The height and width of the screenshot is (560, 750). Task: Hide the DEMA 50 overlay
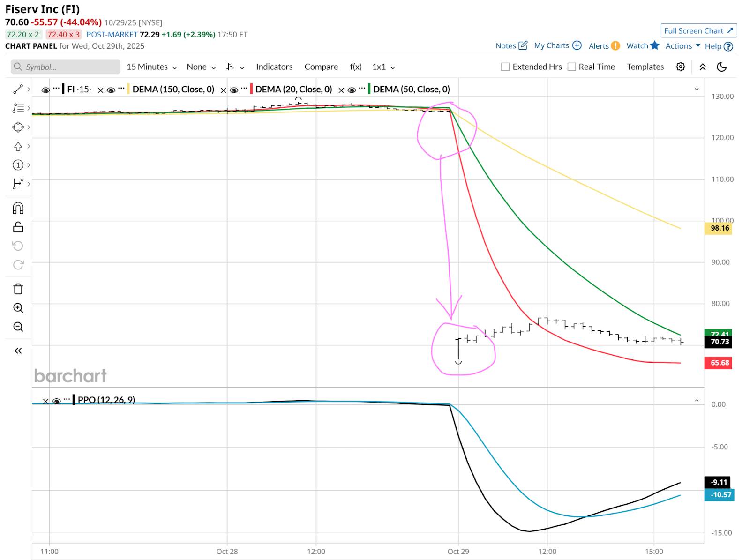(x=352, y=90)
